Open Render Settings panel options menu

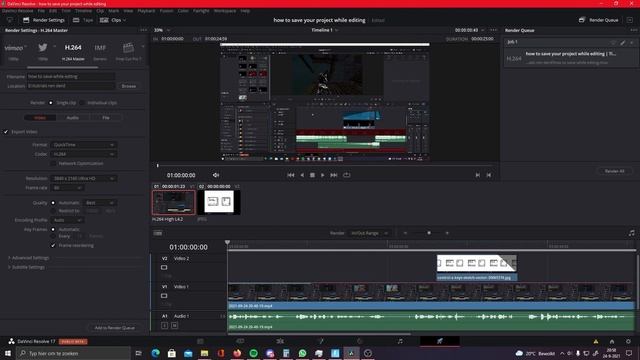pyautogui.click(x=143, y=30)
